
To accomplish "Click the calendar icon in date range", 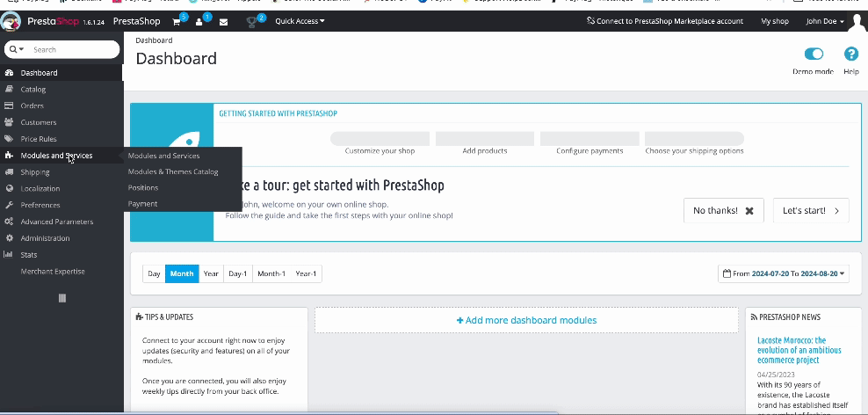I will coord(727,273).
